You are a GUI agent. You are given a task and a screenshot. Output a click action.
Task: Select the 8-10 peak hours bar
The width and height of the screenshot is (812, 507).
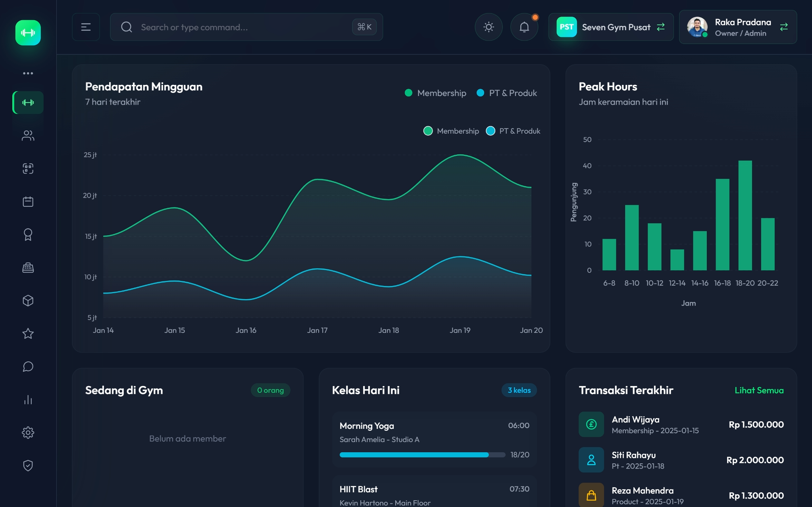click(631, 238)
